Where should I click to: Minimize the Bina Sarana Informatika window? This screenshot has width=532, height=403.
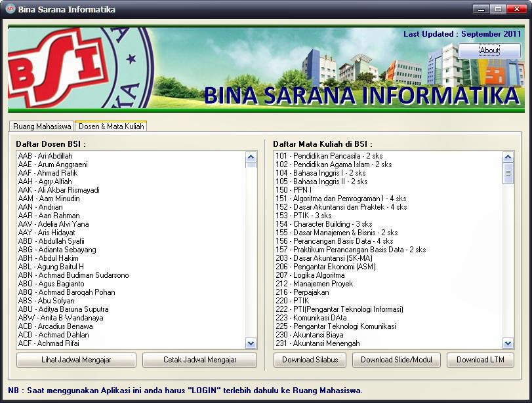coord(481,9)
